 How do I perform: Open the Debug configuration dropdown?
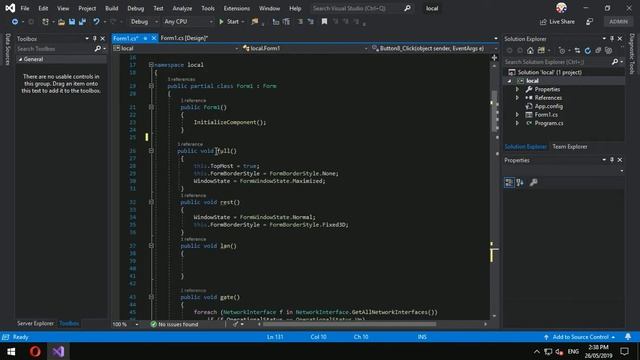144,22
